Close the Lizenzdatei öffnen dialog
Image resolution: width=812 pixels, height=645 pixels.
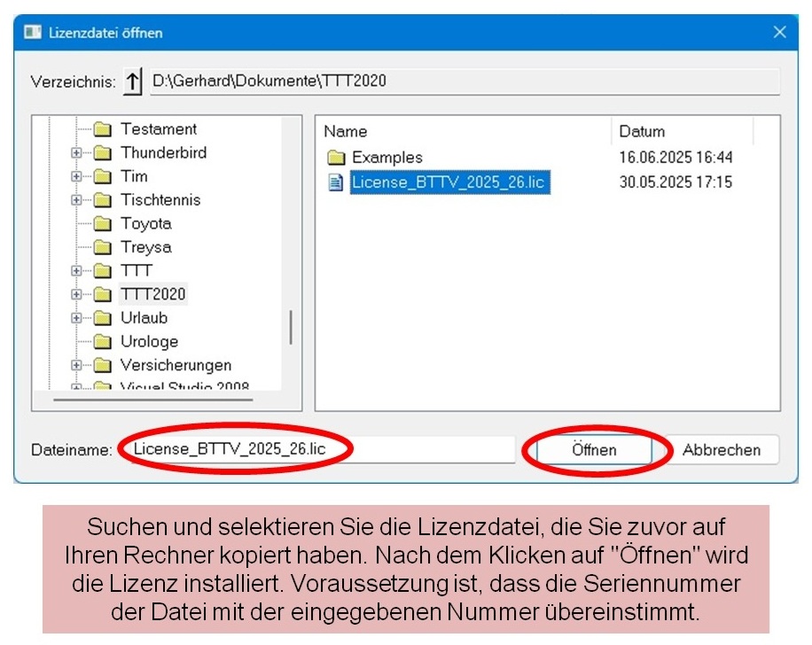pos(780,32)
